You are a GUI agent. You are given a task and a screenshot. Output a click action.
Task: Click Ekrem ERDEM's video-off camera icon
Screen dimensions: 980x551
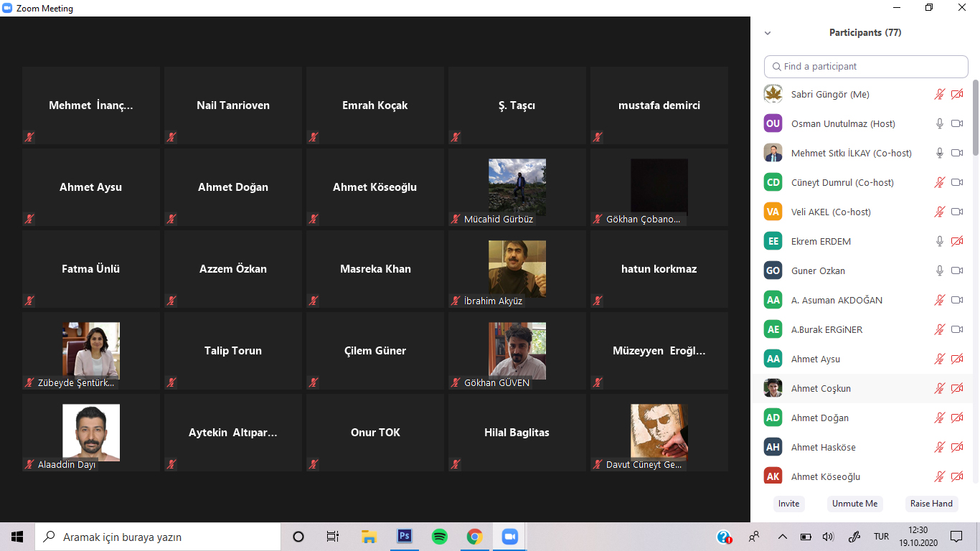956,241
